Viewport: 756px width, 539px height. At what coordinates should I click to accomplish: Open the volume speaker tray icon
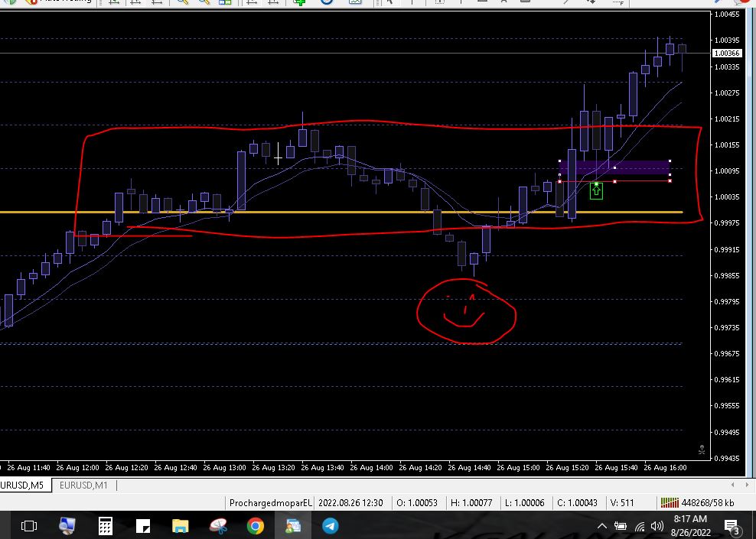click(657, 526)
